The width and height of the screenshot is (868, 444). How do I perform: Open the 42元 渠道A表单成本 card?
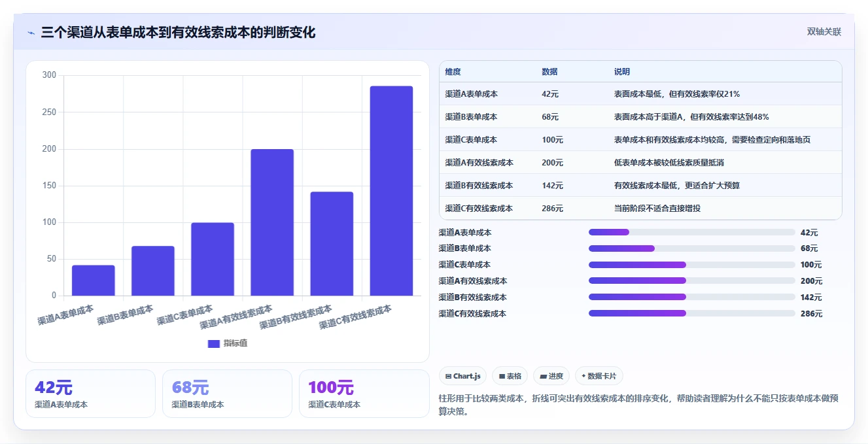point(90,394)
